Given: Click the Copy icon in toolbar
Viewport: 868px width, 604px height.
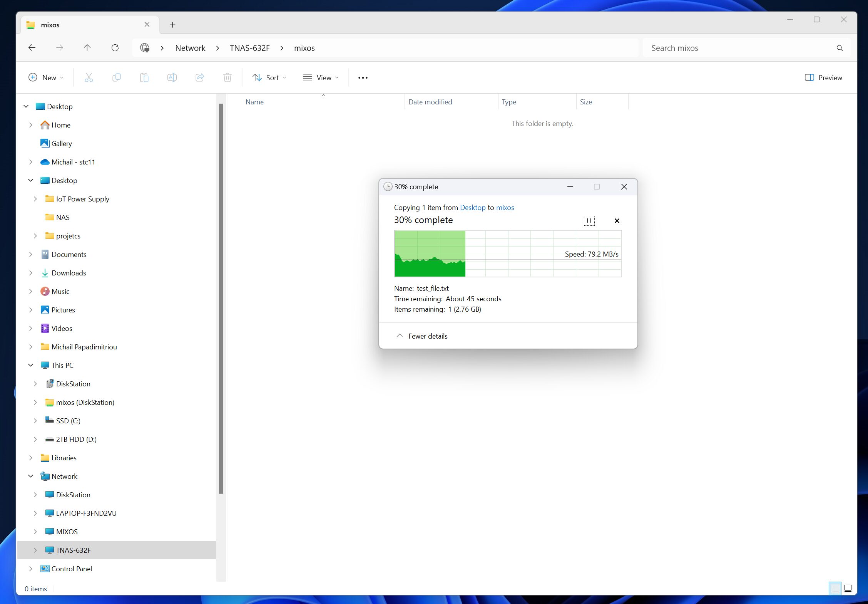Looking at the screenshot, I should pyautogui.click(x=117, y=77).
